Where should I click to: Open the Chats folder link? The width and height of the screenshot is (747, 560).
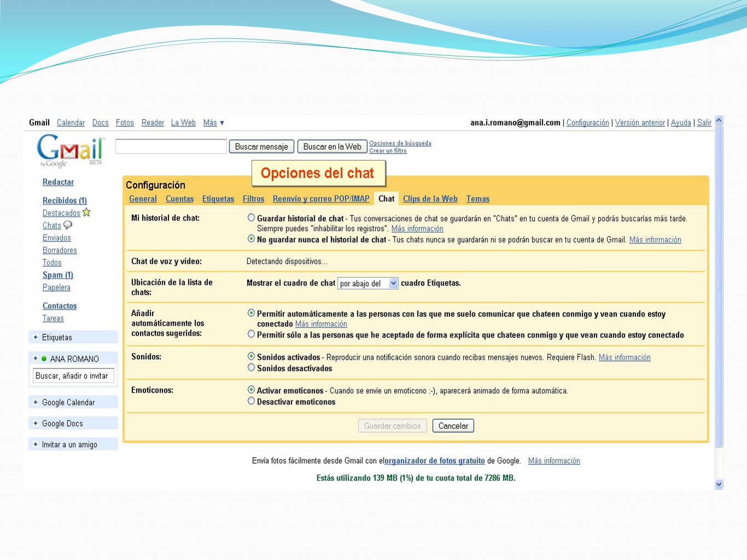point(52,225)
